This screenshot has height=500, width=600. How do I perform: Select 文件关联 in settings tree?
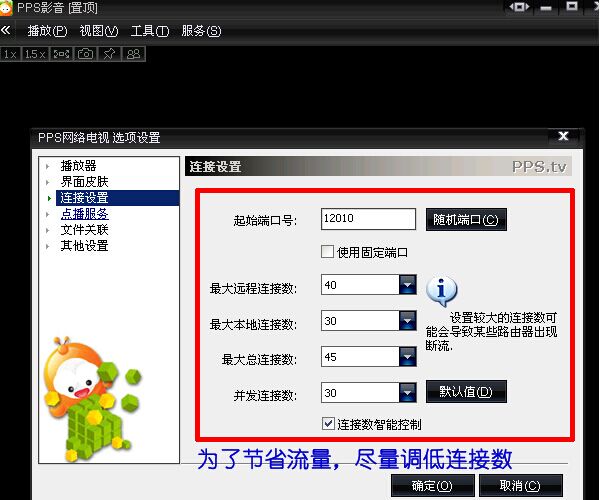[85, 230]
